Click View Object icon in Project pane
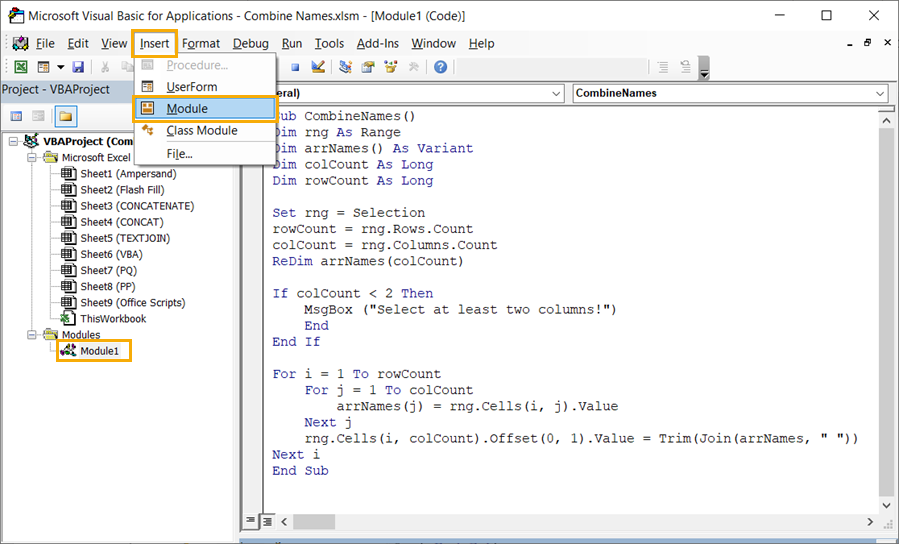Image resolution: width=899 pixels, height=544 pixels. (38, 116)
